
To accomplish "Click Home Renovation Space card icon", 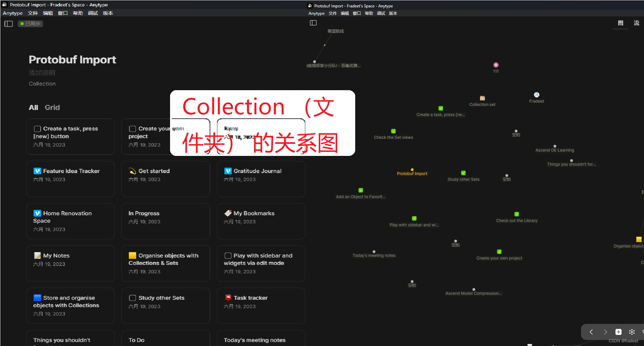I will tap(37, 213).
